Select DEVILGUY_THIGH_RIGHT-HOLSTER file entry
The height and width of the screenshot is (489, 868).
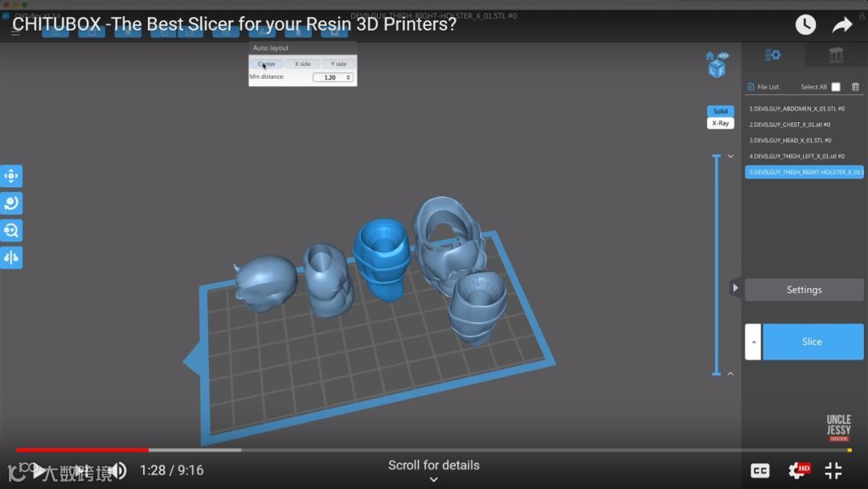(x=804, y=172)
